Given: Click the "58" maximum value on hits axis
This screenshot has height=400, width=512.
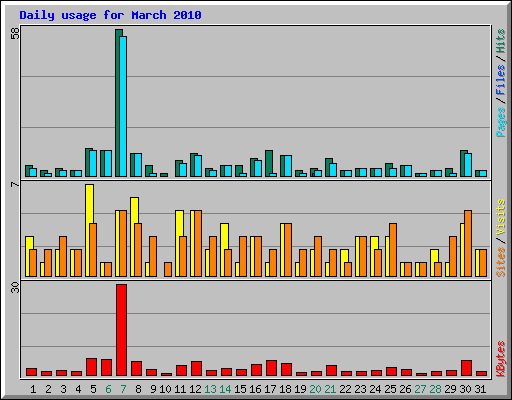Looking at the screenshot, I should 15,33.
